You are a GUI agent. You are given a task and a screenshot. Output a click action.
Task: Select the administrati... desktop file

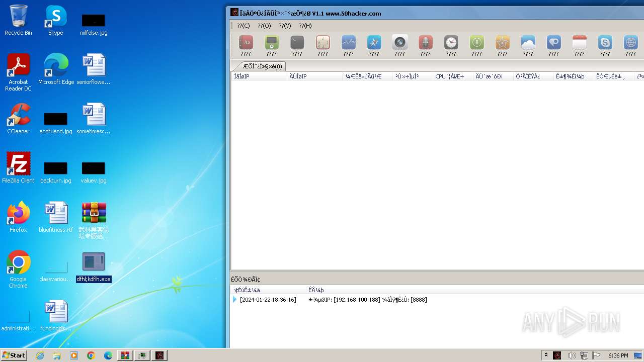pyautogui.click(x=18, y=321)
